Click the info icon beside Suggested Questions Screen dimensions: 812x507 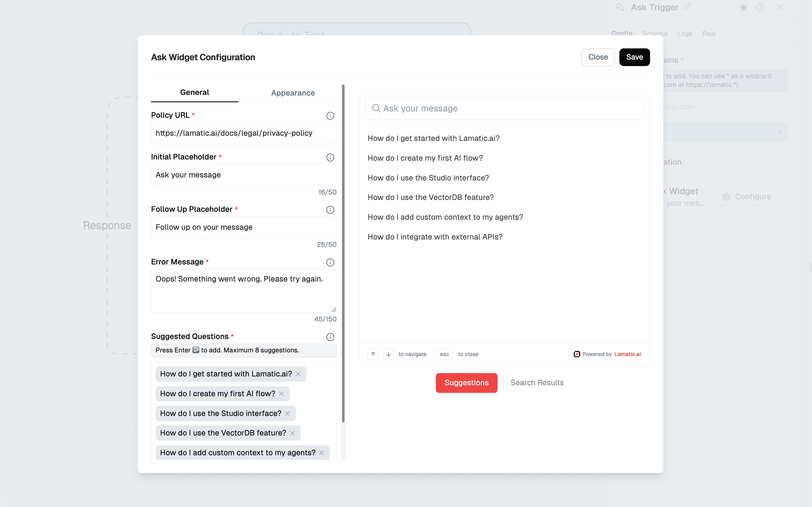point(330,337)
